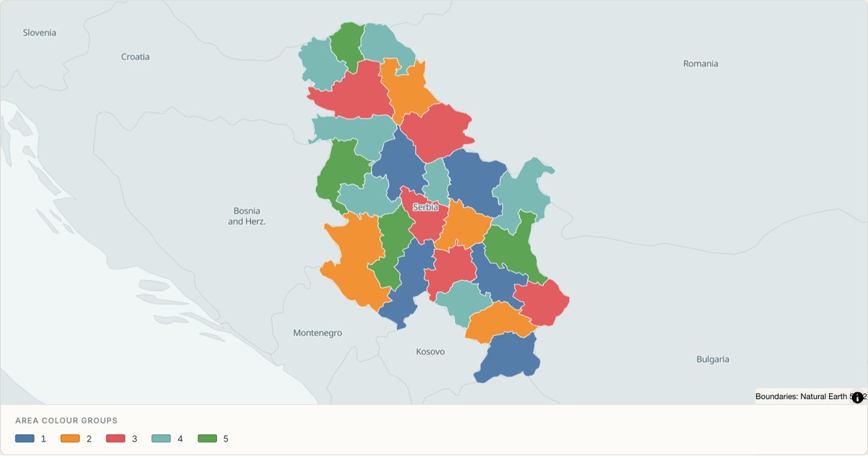Click the 'Bulgaria' country label
Screen dimensions: 868x456
pyautogui.click(x=712, y=359)
